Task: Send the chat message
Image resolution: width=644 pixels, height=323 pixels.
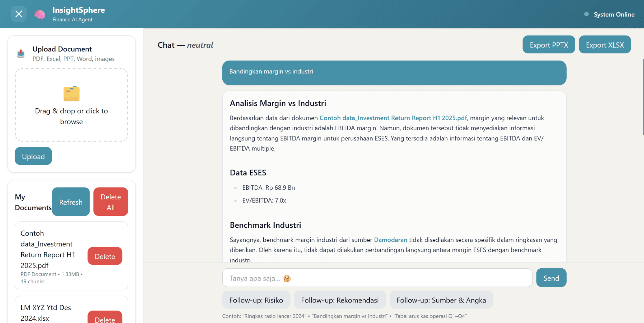Action: coord(551,278)
